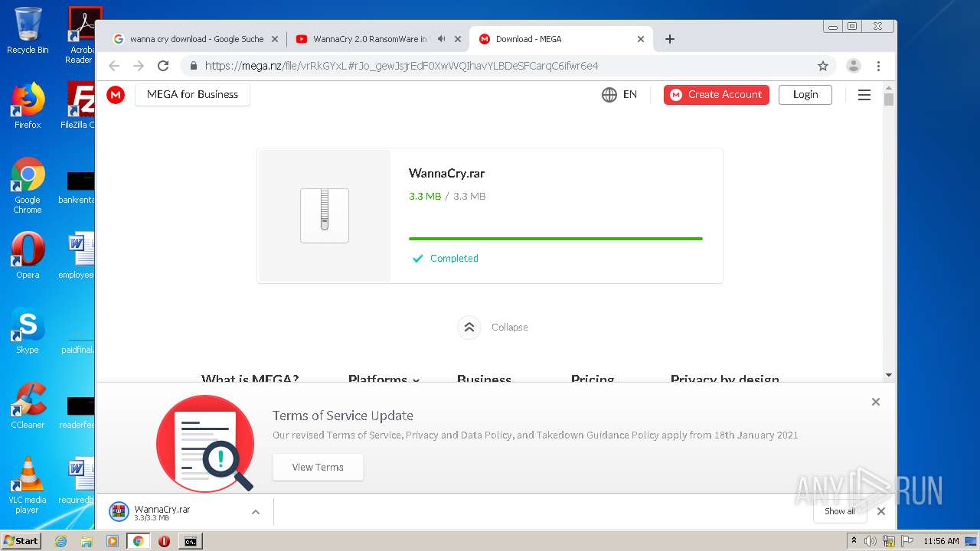Dismiss the Terms of Service Update banner
Image resolution: width=980 pixels, height=551 pixels.
876,402
